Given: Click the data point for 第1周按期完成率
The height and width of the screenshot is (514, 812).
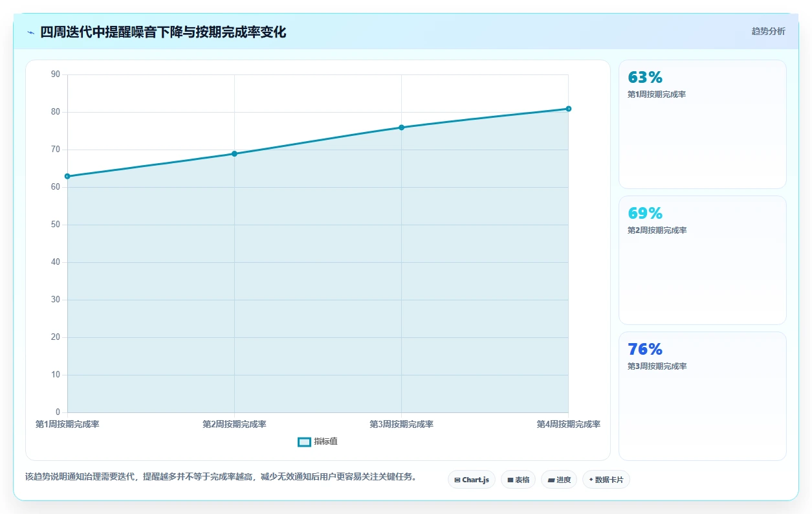Looking at the screenshot, I should pyautogui.click(x=67, y=176).
